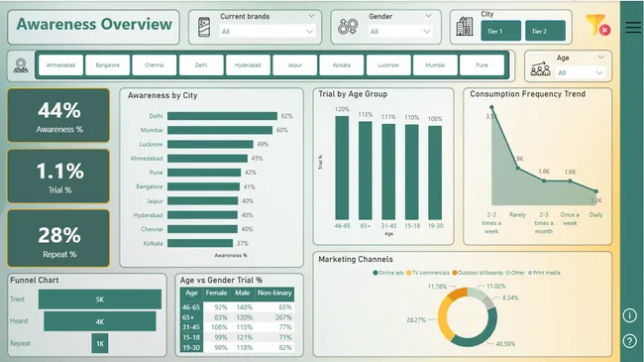Click the Lucknow 49% awareness bar
The width and height of the screenshot is (644, 362).
click(x=210, y=145)
